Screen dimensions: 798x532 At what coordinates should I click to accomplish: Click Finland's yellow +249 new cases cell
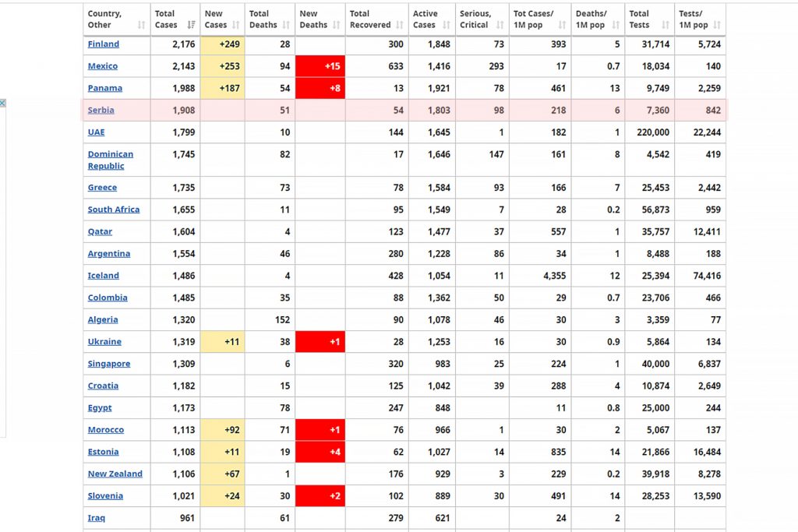point(223,44)
